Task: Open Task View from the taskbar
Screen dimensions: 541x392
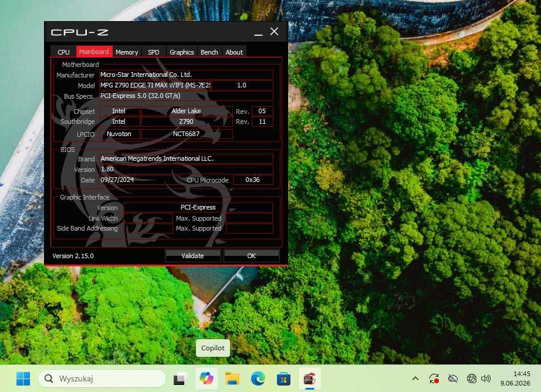Action: pyautogui.click(x=180, y=379)
